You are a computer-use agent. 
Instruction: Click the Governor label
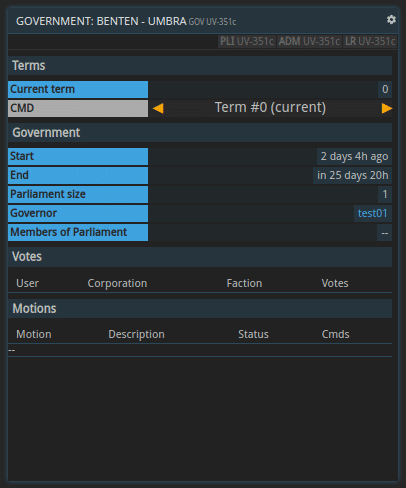point(78,213)
